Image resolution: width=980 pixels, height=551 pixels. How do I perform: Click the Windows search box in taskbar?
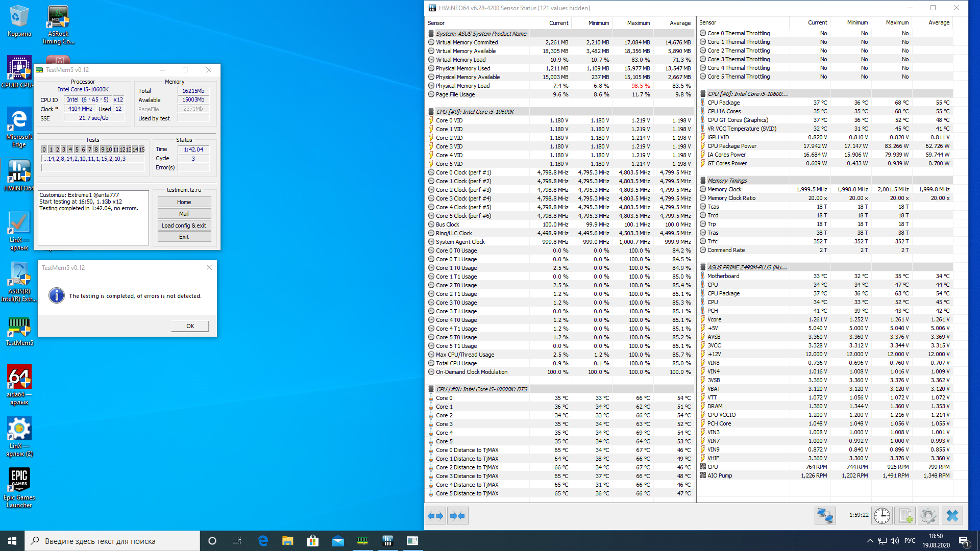112,541
